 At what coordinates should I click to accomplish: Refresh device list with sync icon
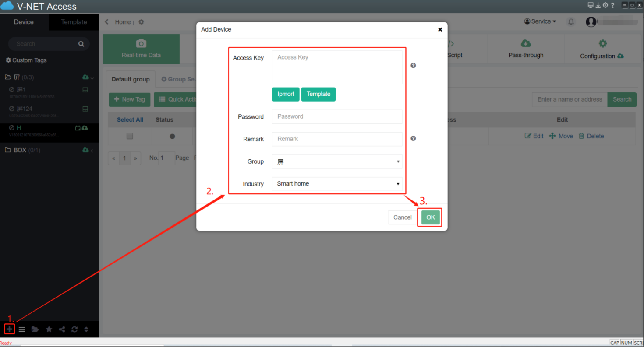click(74, 329)
